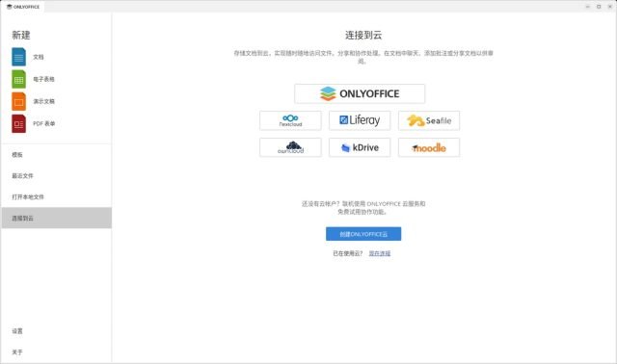Select the 连接到云 (Connect to cloud) item
This screenshot has width=617, height=364.
tap(56, 219)
